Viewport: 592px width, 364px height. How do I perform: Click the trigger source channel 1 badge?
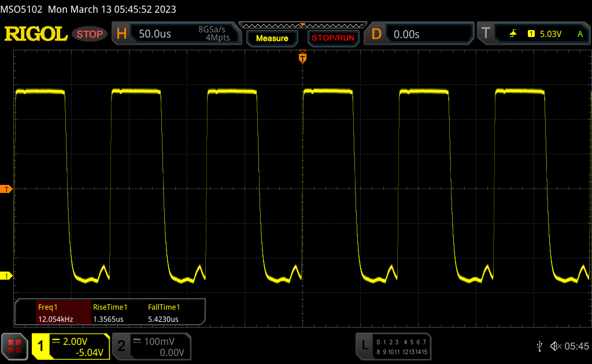[531, 34]
